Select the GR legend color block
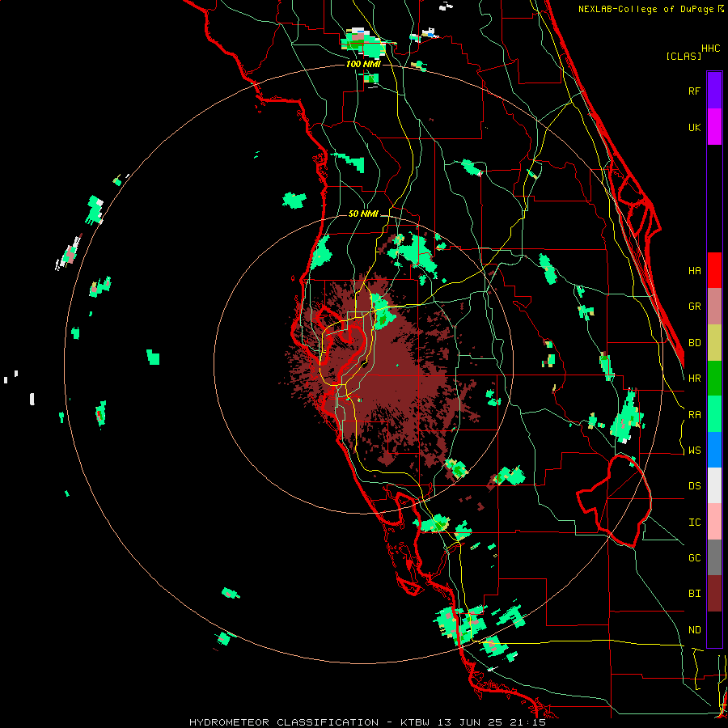This screenshot has width=728, height=728. pyautogui.click(x=714, y=307)
